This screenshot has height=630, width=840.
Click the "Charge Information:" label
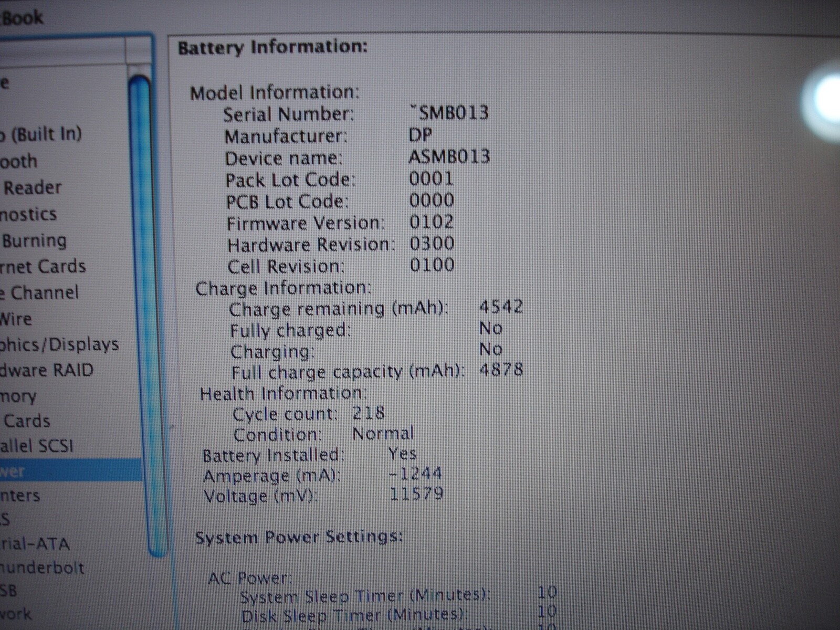(283, 288)
